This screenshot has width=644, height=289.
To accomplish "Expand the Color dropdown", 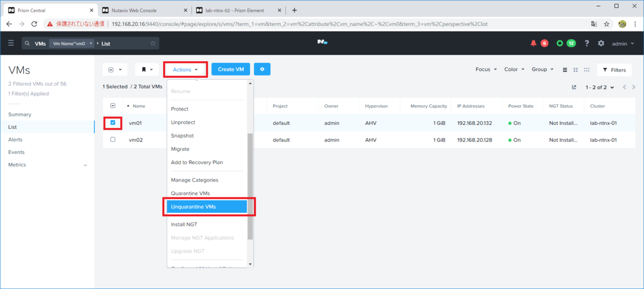I will [x=514, y=70].
